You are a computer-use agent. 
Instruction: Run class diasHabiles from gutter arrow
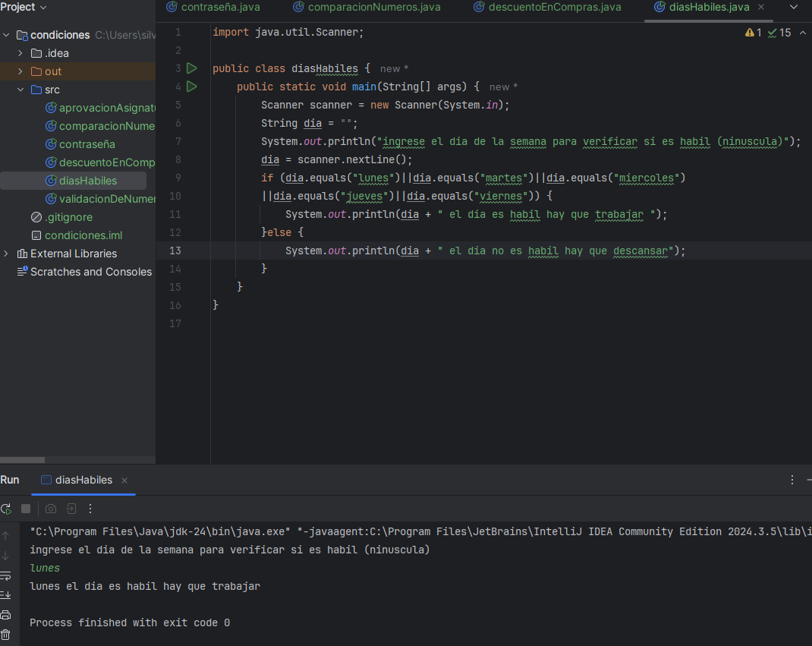[x=191, y=68]
